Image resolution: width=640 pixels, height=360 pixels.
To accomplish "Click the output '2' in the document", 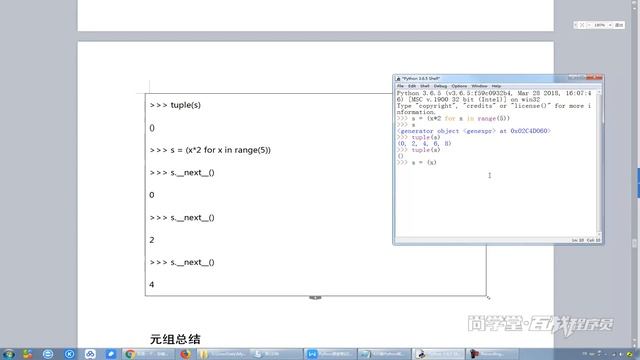I will click(152, 240).
